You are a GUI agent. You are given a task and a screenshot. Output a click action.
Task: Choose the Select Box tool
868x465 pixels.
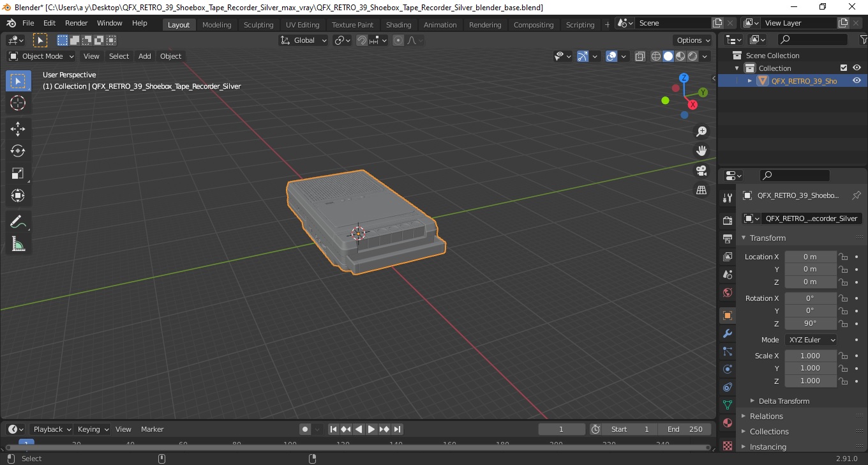18,81
